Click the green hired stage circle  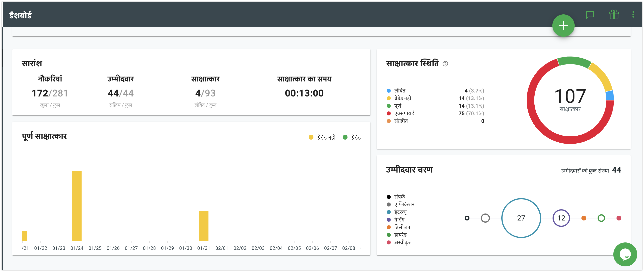601,218
